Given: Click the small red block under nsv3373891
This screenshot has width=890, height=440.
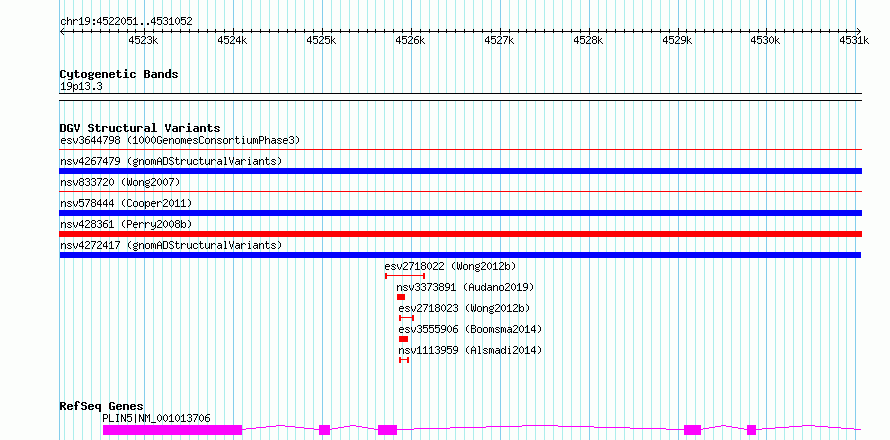Looking at the screenshot, I should (x=401, y=297).
